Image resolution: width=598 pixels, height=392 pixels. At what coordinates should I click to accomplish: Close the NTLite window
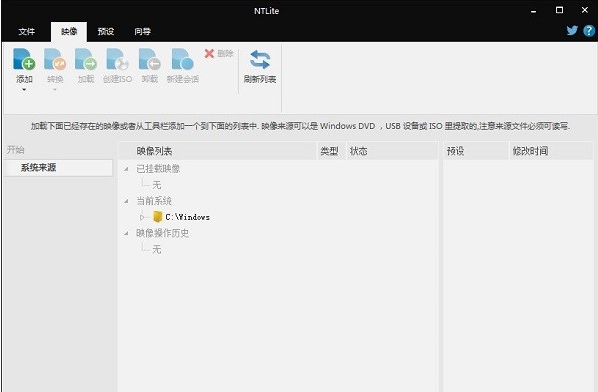pyautogui.click(x=585, y=10)
